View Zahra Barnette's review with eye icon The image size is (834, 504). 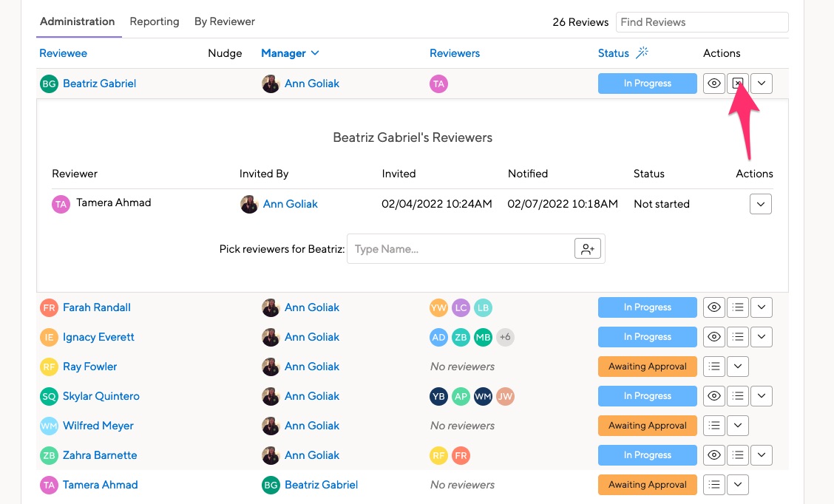[713, 455]
